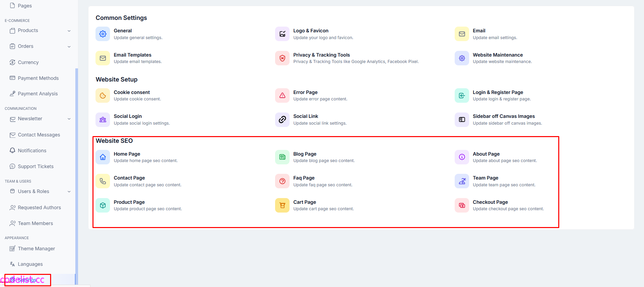The image size is (644, 287).
Task: Click 'Update contact page seo content.' text
Action: pyautogui.click(x=147, y=185)
